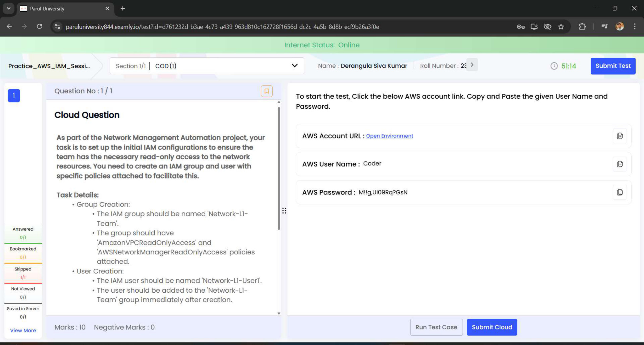
Task: Bookmark question 1 with the bookmark icon
Action: (266, 91)
